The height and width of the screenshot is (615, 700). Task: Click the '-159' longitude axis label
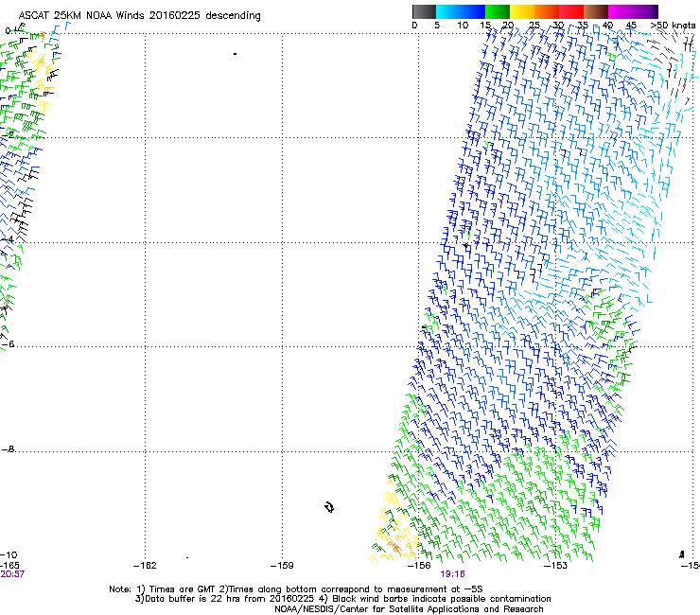[282, 566]
